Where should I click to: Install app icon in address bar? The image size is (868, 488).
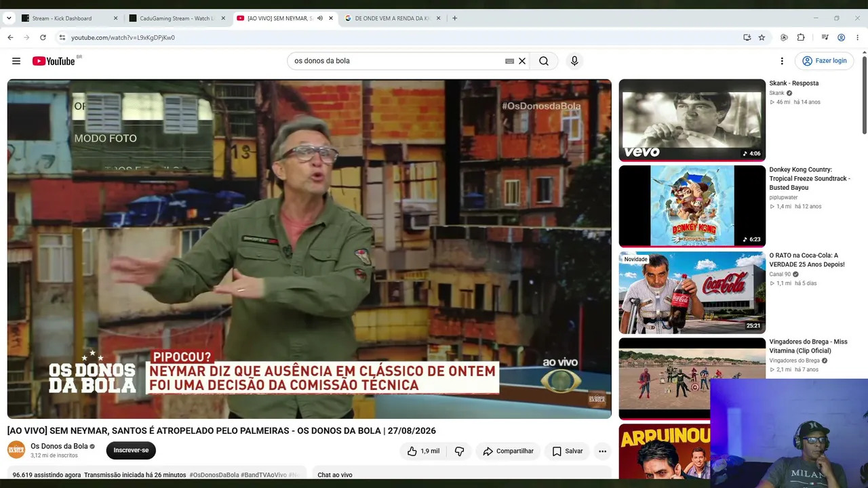tap(747, 37)
